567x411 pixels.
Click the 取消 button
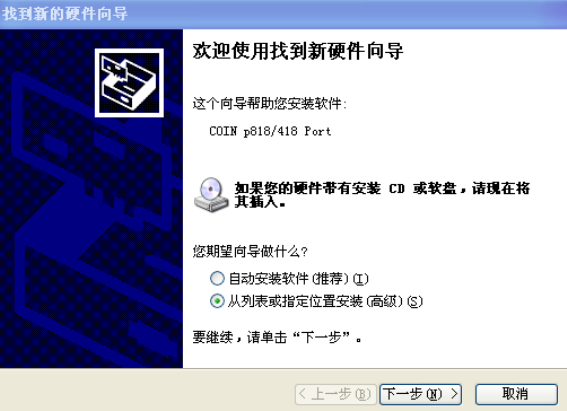coord(516,394)
